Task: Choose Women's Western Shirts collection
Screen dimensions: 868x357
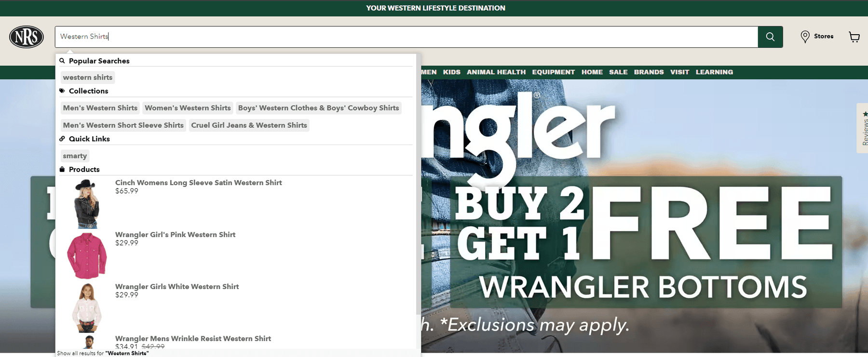Action: coord(188,108)
